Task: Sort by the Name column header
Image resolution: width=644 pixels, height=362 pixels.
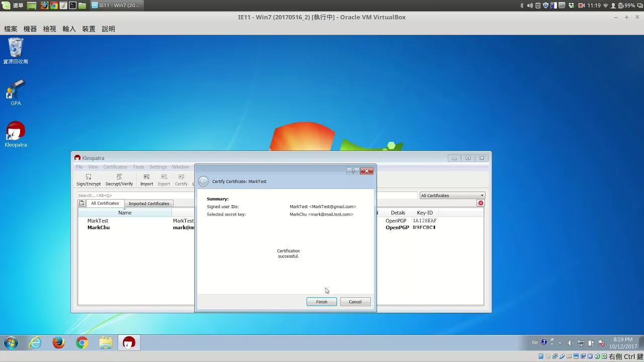Action: coord(125,213)
